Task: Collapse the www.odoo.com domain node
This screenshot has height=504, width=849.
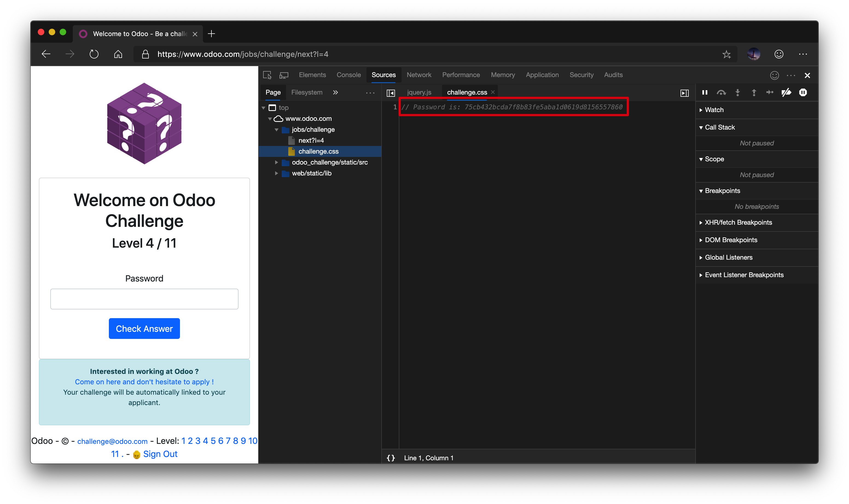Action: coord(270,119)
